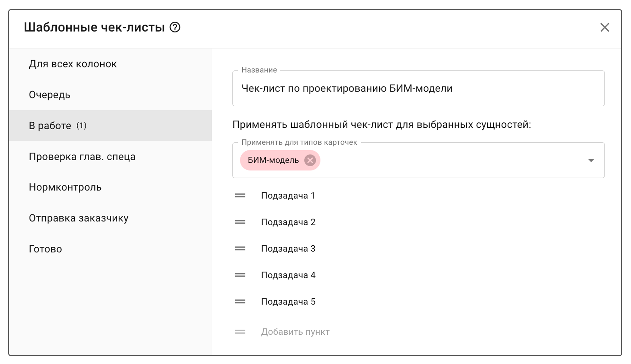Select the Готово column tab
The width and height of the screenshot is (631, 364).
[110, 249]
